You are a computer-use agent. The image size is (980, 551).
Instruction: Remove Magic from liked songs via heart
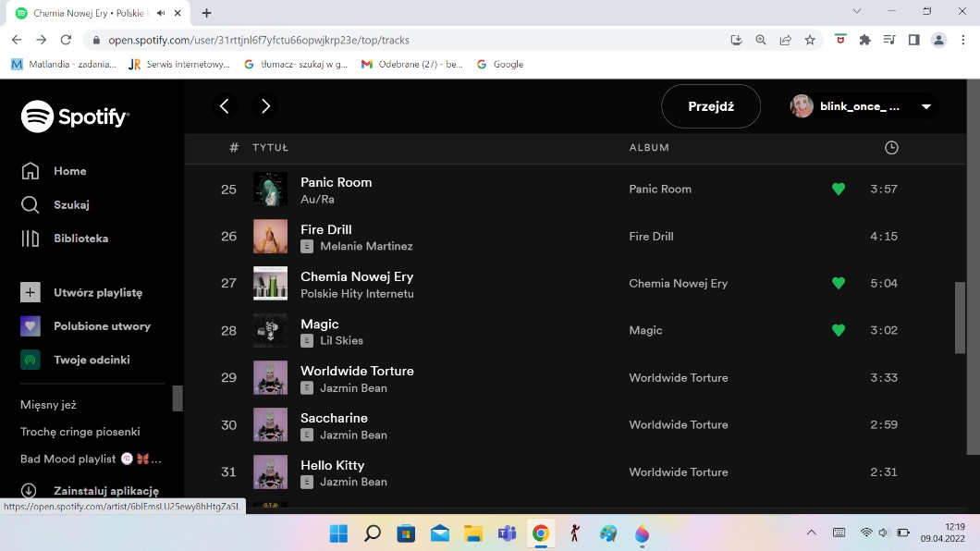point(839,331)
